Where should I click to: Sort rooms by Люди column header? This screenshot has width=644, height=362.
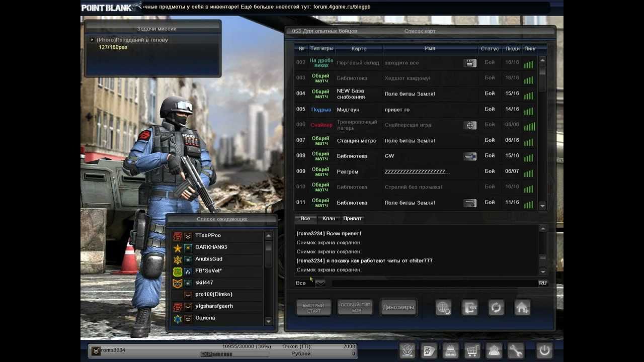click(513, 49)
